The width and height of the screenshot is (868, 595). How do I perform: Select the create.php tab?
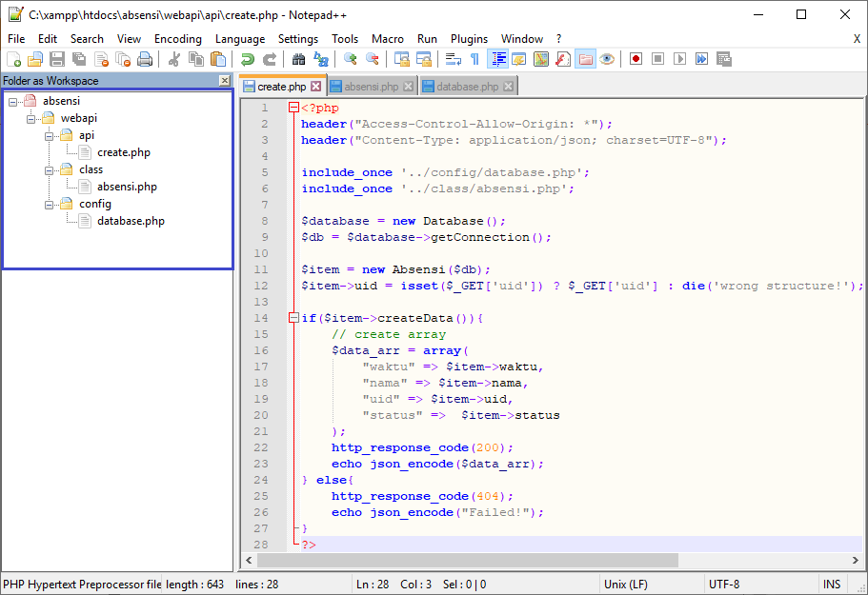[282, 87]
